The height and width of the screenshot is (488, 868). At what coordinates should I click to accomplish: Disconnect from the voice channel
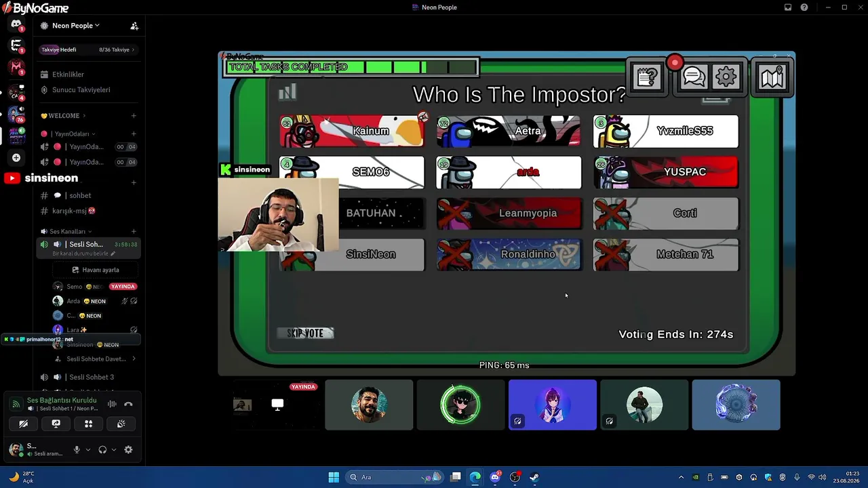(128, 405)
